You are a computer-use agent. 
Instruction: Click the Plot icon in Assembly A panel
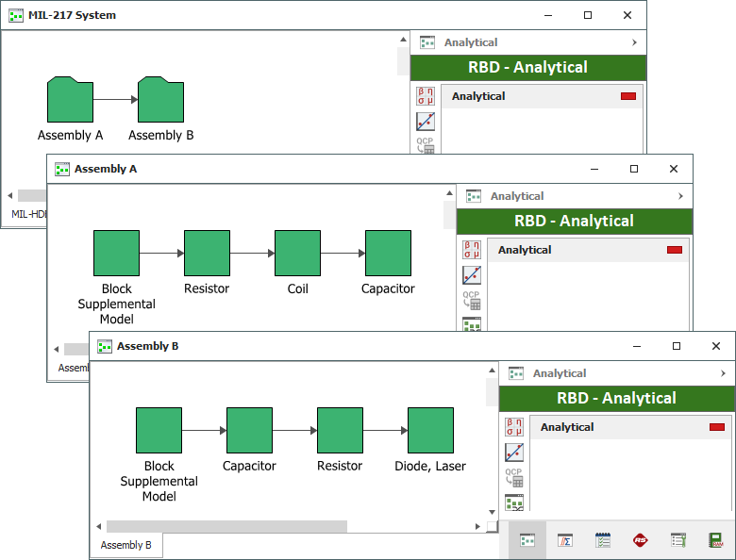tap(472, 274)
